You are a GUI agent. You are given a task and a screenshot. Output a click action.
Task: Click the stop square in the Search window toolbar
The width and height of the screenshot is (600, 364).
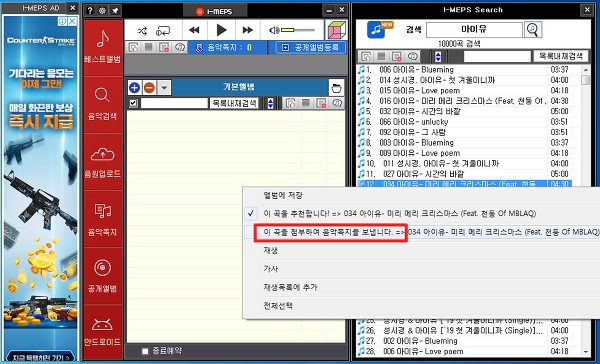[x=381, y=57]
